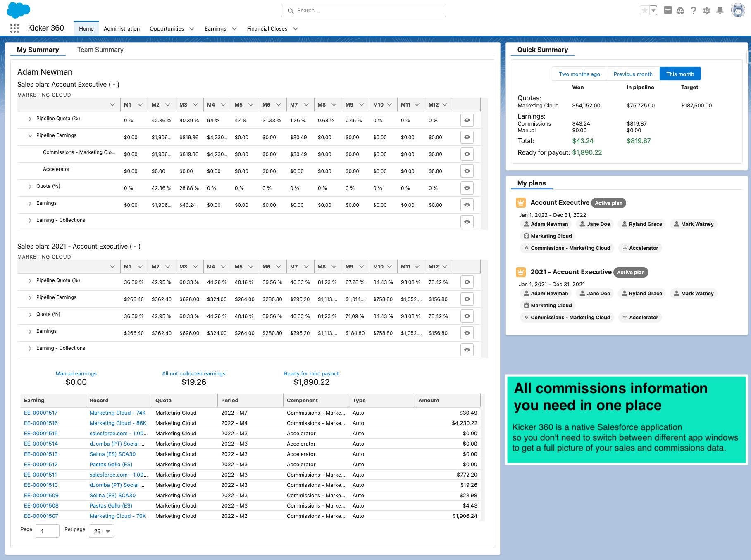Open earning EE-00001507 link
The width and height of the screenshot is (751, 560).
[x=41, y=516]
